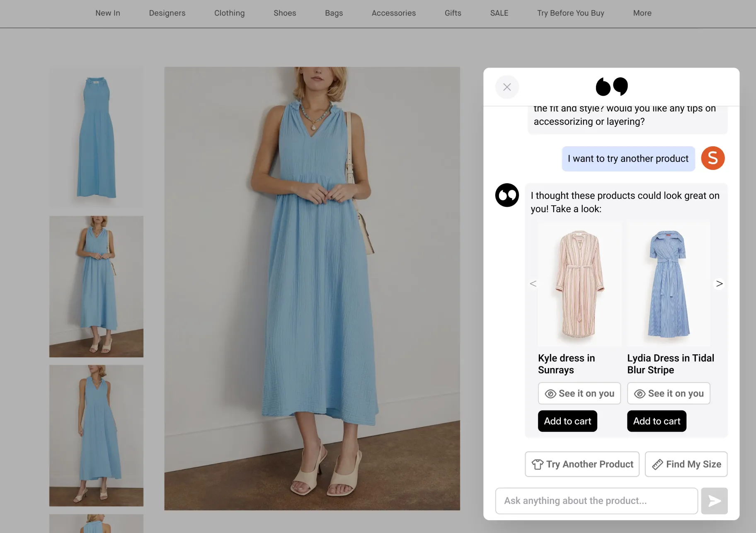Open Kyle dress in Sunrays product image
The width and height of the screenshot is (756, 533).
point(579,284)
